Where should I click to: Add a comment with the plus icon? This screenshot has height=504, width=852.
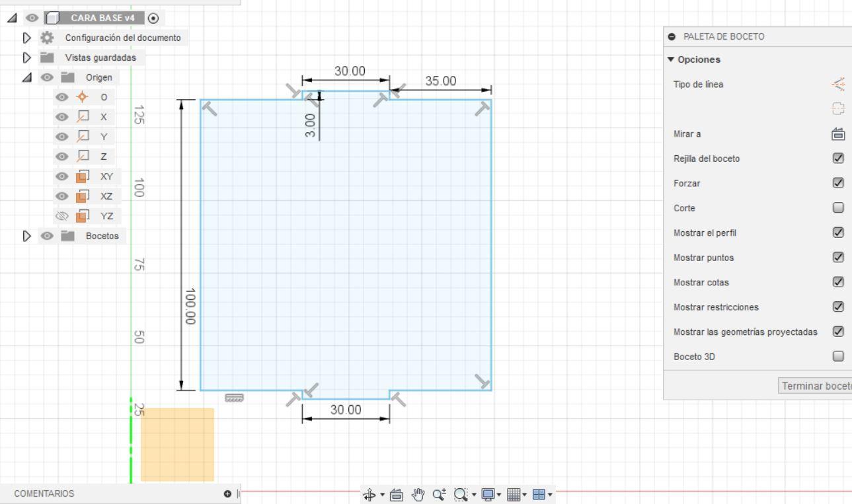tap(227, 493)
